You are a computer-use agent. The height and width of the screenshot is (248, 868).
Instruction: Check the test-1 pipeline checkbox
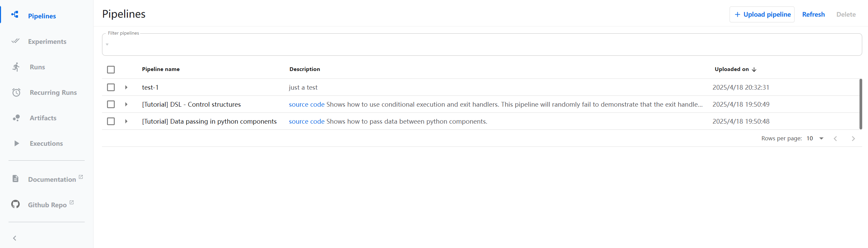111,87
